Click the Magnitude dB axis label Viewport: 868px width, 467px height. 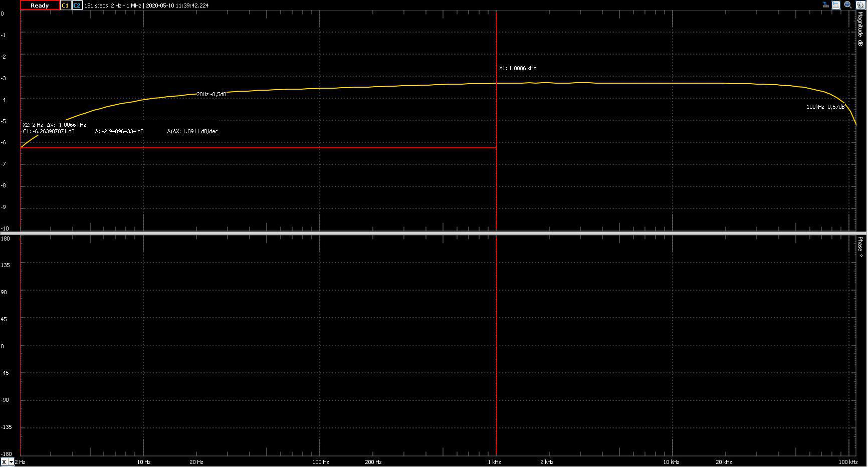coord(860,29)
